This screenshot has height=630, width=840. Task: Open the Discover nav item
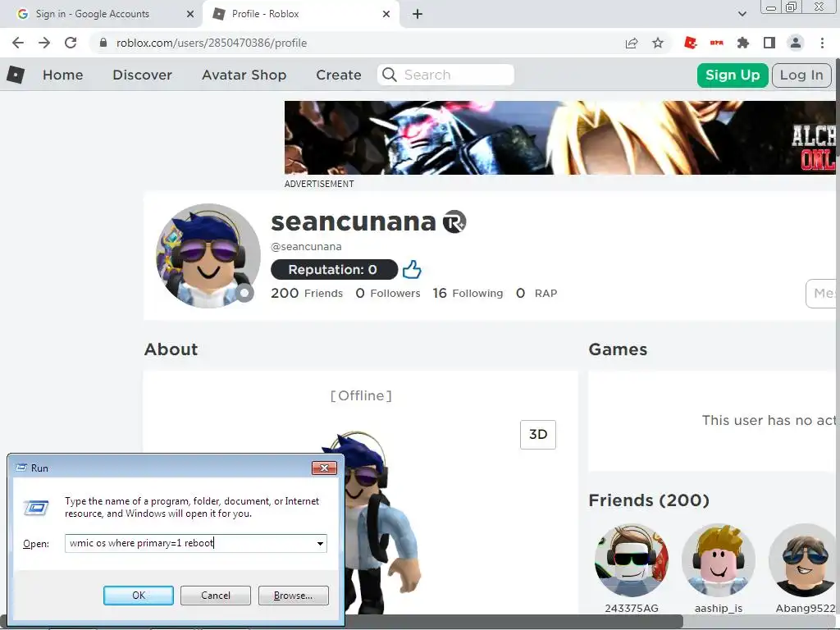tap(142, 75)
